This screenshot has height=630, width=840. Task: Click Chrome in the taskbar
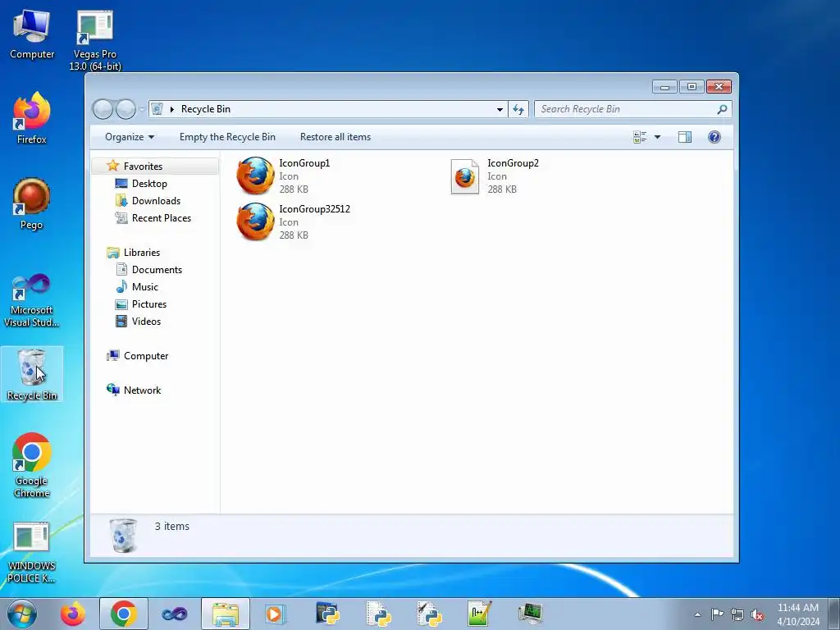point(124,614)
